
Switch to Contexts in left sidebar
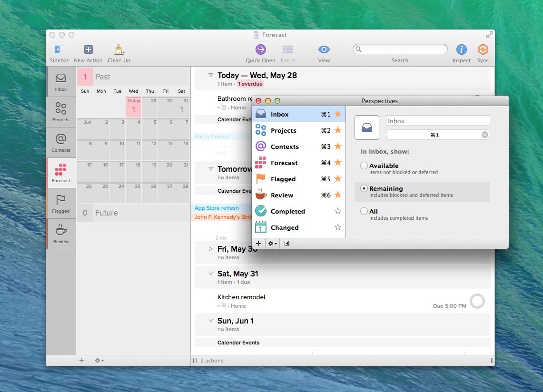point(61,143)
